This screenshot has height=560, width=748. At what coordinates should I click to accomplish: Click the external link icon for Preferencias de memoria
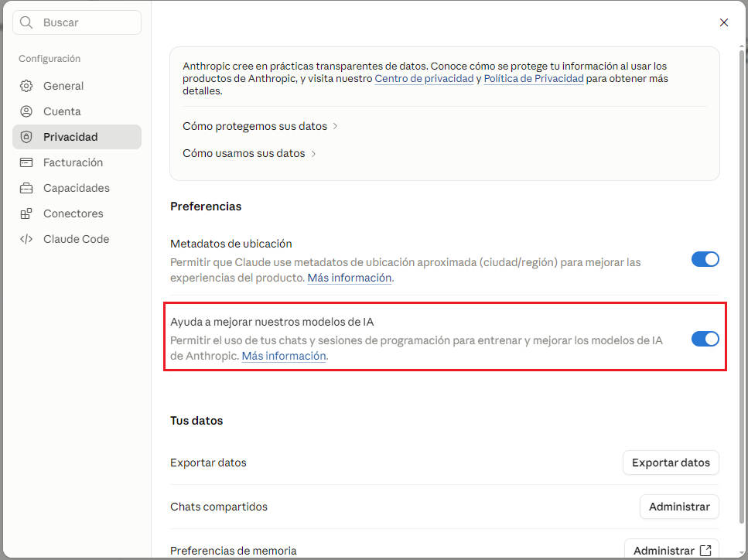[705, 551]
